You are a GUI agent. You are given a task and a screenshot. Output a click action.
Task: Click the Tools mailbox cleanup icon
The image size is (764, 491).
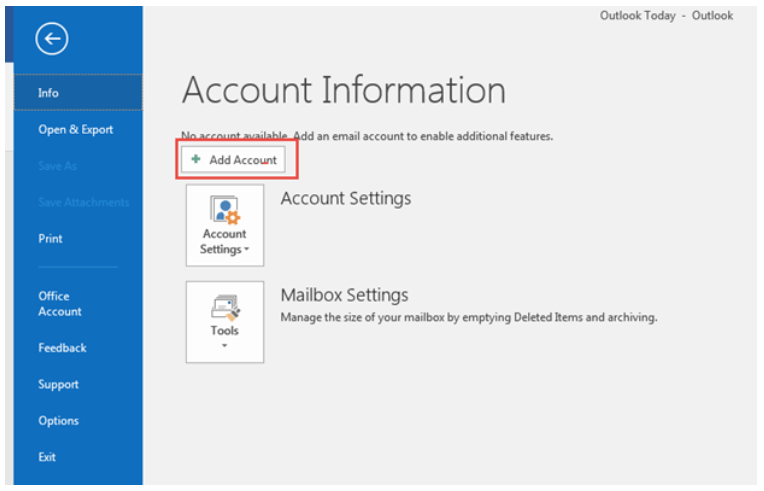[x=224, y=306]
